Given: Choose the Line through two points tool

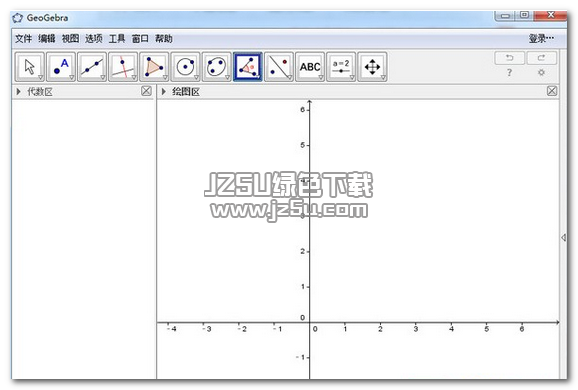Looking at the screenshot, I should (x=92, y=67).
